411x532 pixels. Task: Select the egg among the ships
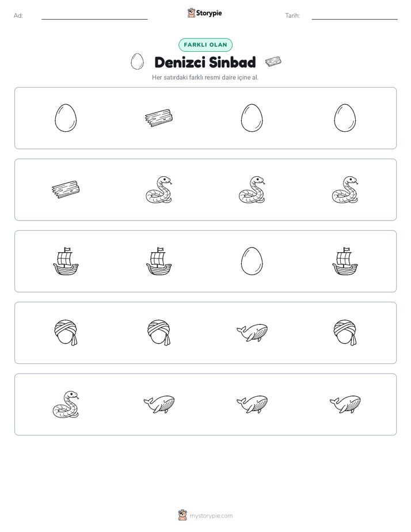(x=252, y=261)
